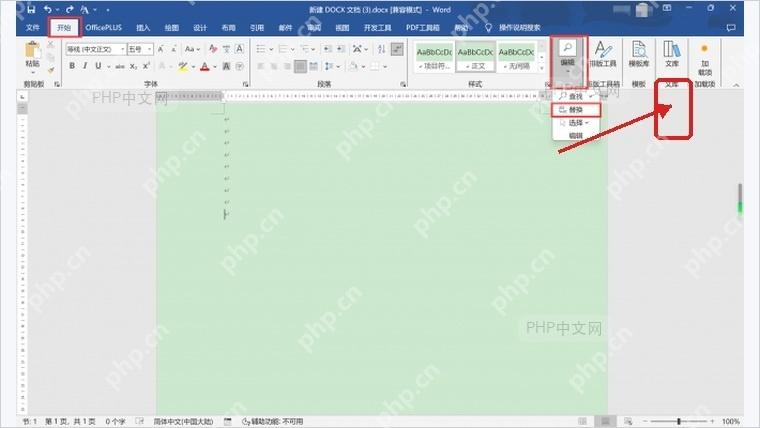
Task: Increase paragraph indent
Action: [x=341, y=48]
